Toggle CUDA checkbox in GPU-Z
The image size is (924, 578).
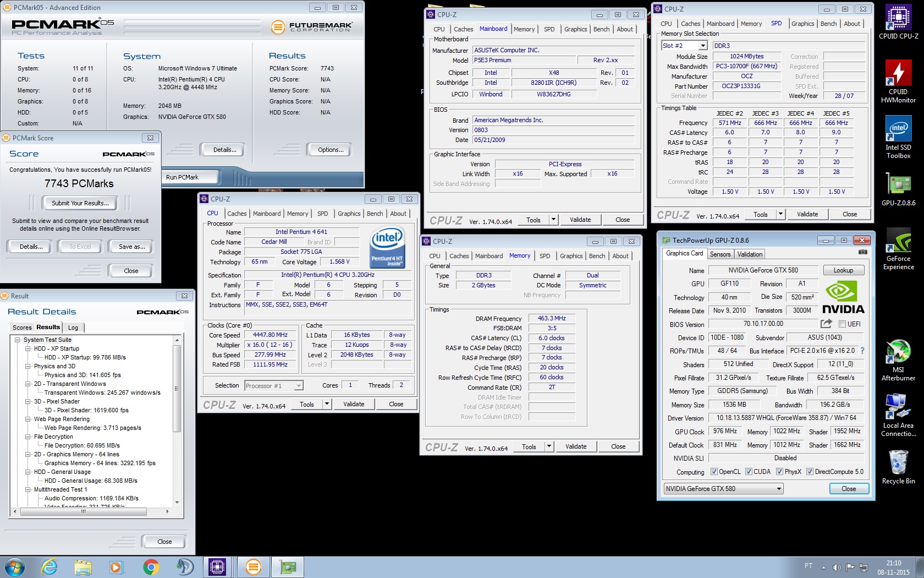[x=749, y=471]
